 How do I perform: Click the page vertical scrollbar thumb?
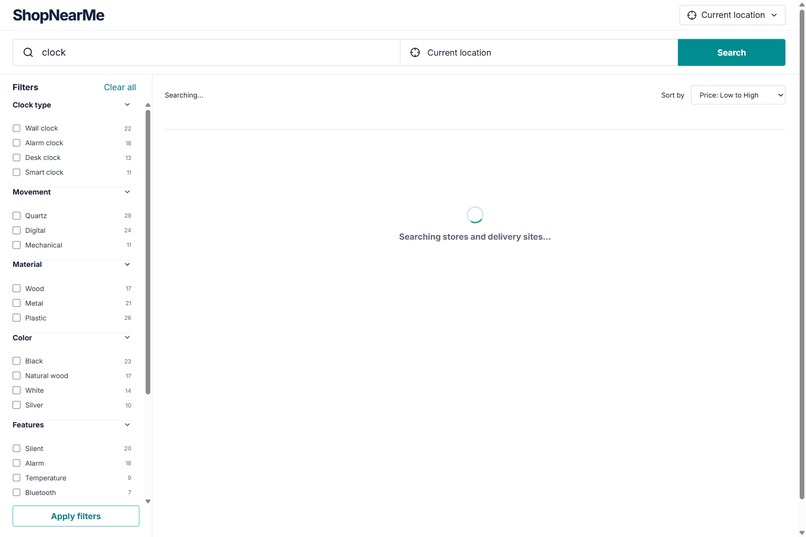[x=802, y=253]
